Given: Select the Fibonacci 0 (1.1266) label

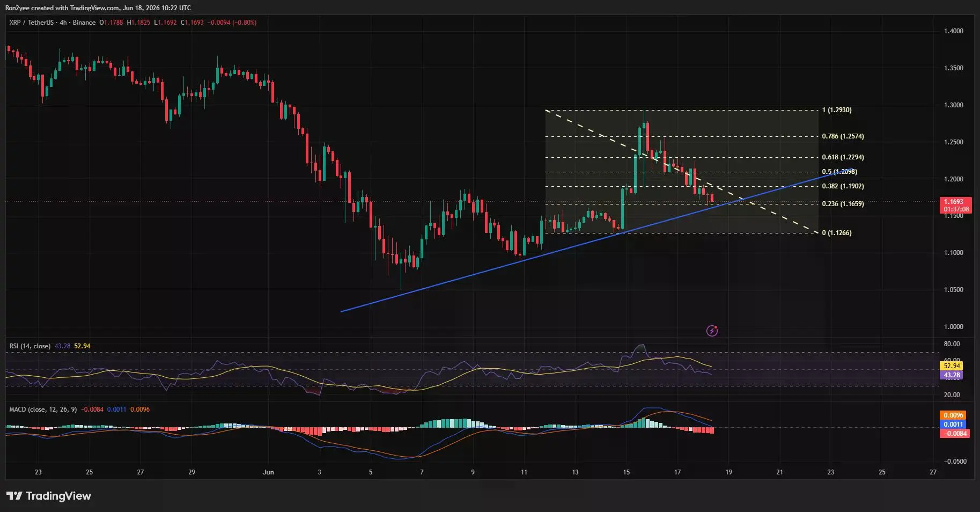Looking at the screenshot, I should click(837, 233).
